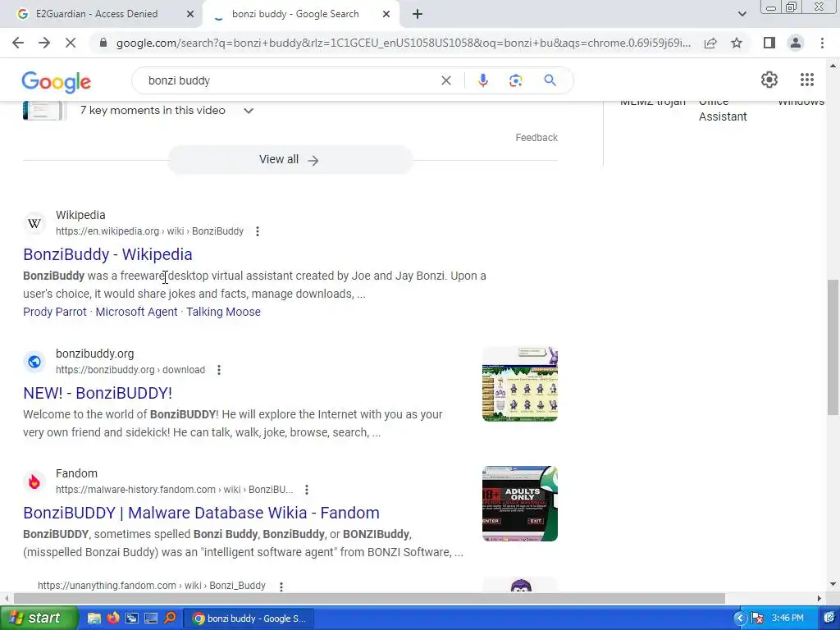Open the malware-history Fandom result options menu
The image size is (840, 630).
(307, 490)
